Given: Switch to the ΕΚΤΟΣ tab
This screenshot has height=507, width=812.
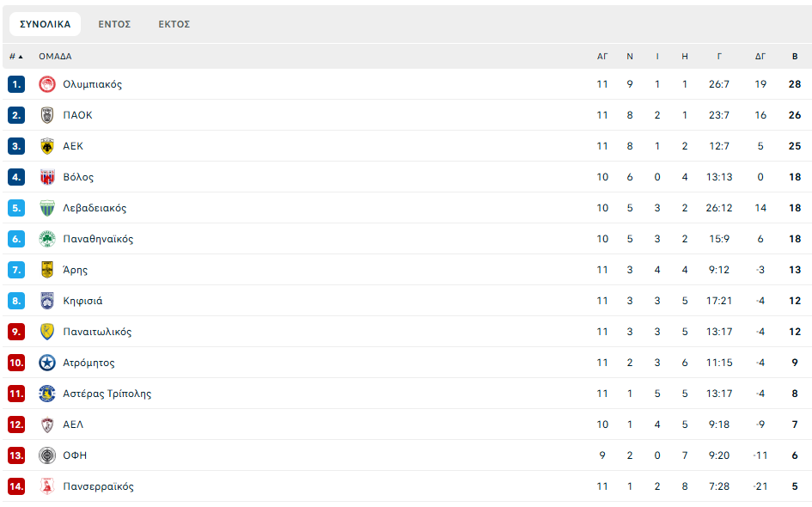Looking at the screenshot, I should (x=174, y=24).
